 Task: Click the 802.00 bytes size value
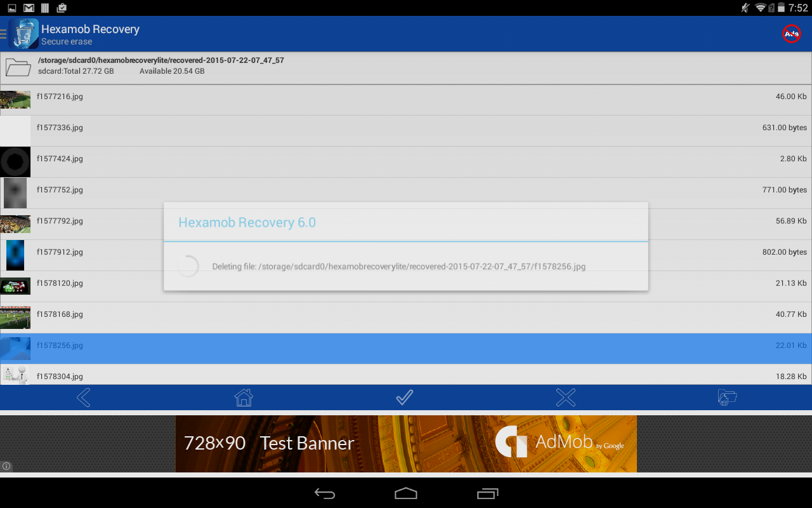point(785,252)
